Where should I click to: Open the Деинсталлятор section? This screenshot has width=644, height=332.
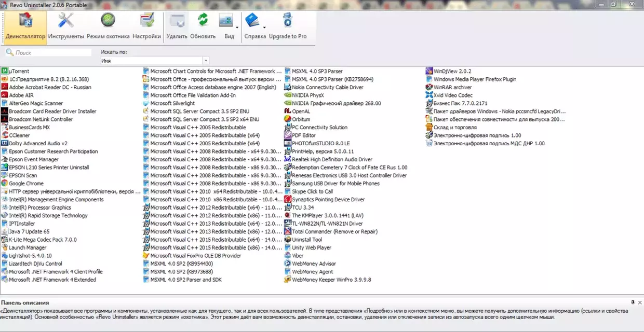[x=25, y=27]
